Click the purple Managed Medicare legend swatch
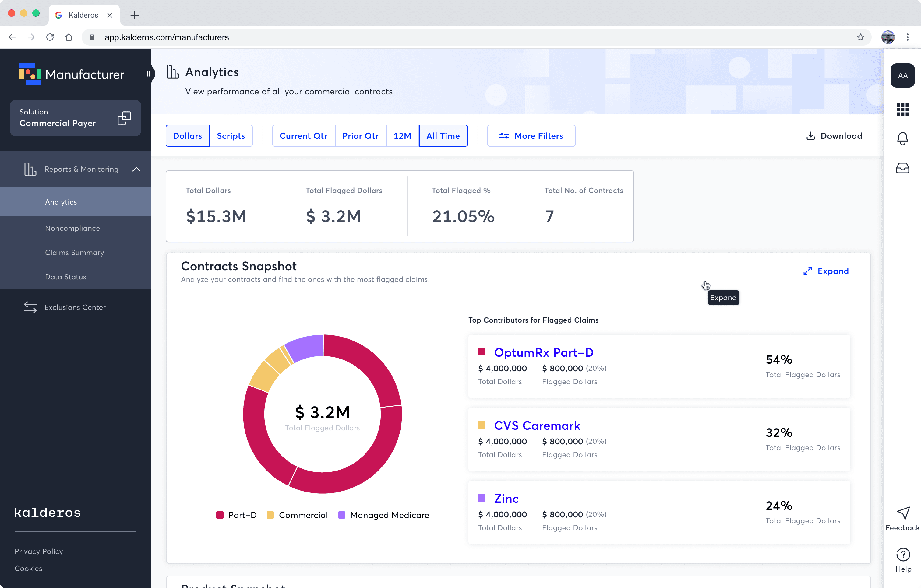The height and width of the screenshot is (588, 921). pos(341,515)
